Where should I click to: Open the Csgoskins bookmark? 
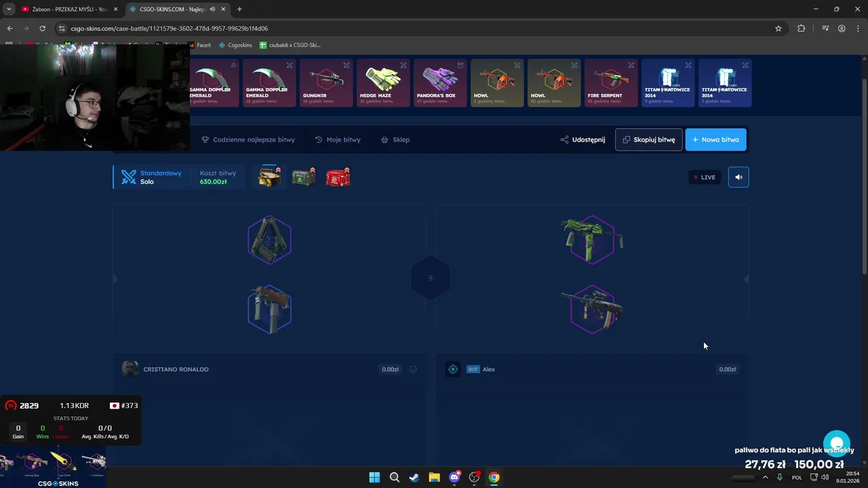click(x=235, y=45)
